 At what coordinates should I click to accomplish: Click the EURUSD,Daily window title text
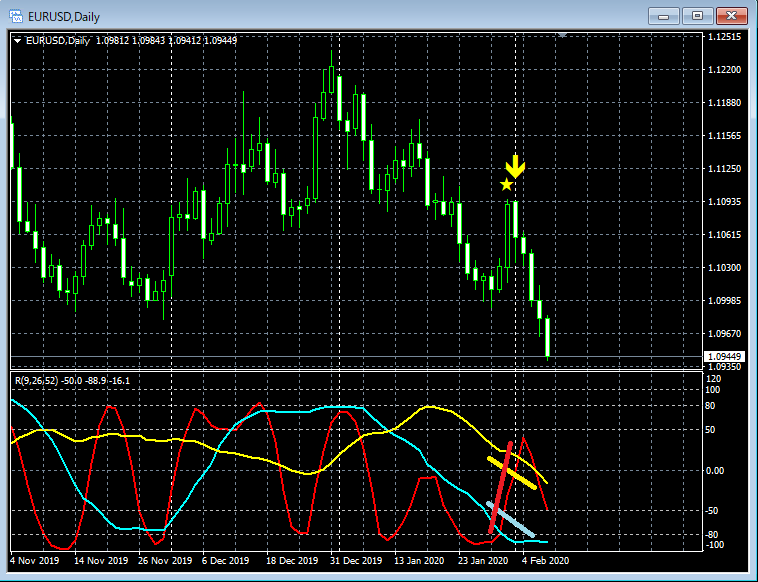[64, 17]
